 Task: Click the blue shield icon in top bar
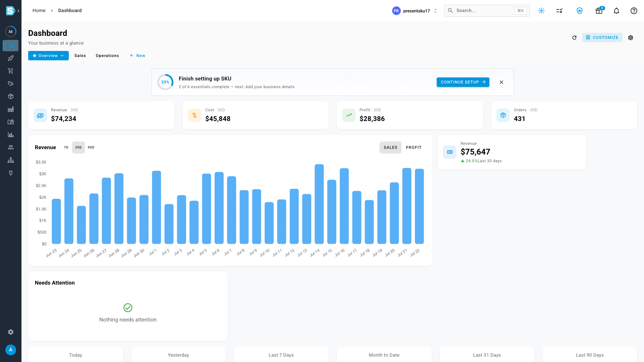pyautogui.click(x=580, y=11)
